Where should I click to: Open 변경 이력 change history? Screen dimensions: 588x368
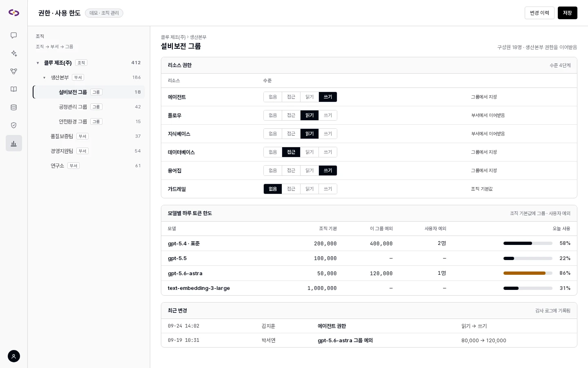539,13
